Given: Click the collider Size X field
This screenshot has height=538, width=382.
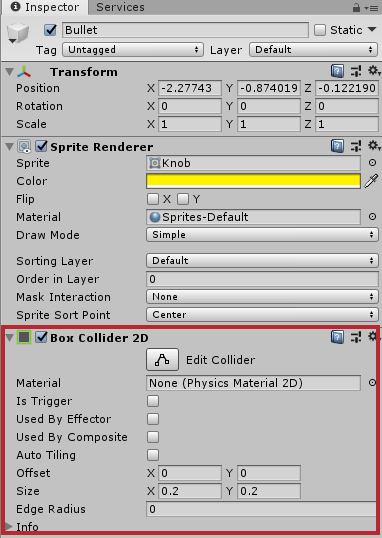Looking at the screenshot, I should pyautogui.click(x=190, y=491).
